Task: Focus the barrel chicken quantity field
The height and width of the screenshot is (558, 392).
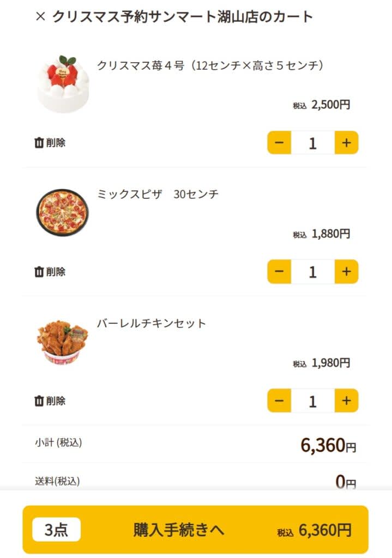Action: pyautogui.click(x=312, y=401)
